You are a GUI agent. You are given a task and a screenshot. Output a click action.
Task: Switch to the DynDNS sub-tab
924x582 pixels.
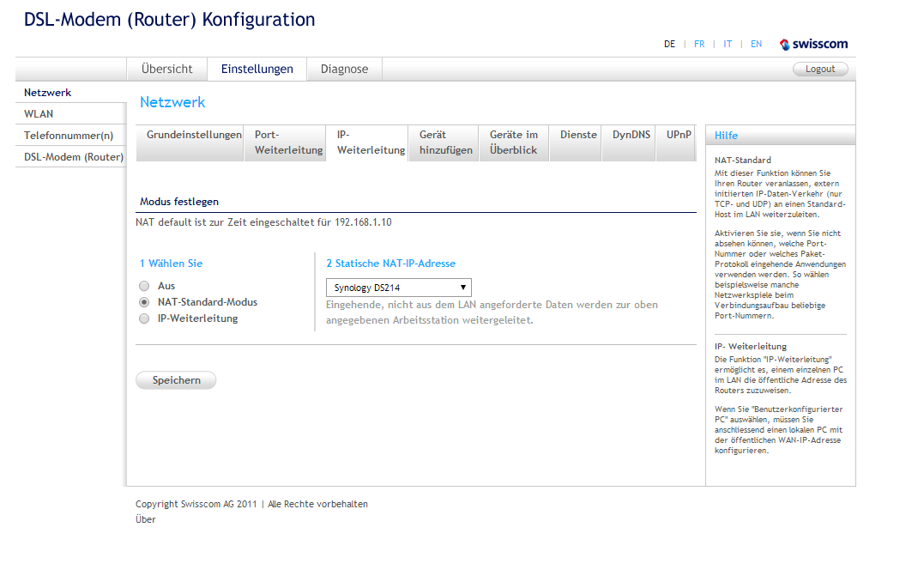(x=631, y=135)
